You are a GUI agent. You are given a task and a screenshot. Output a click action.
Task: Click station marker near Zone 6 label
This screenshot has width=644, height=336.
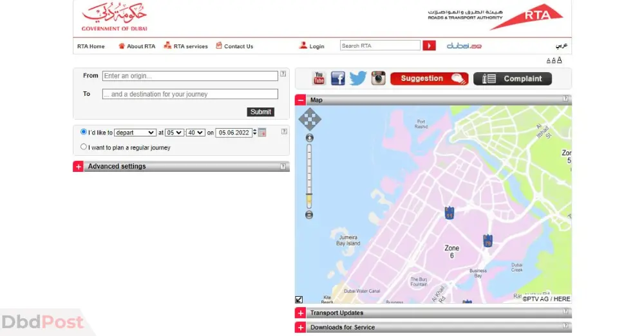pos(488,241)
